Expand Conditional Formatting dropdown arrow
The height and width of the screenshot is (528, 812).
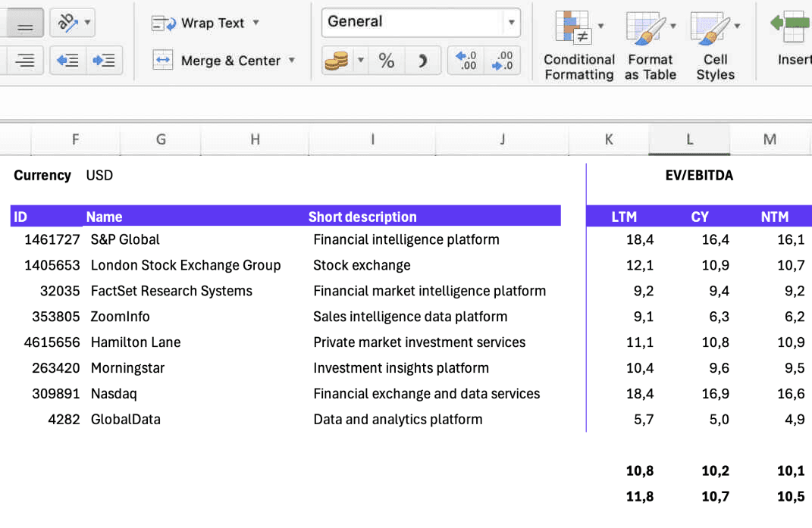tap(601, 25)
